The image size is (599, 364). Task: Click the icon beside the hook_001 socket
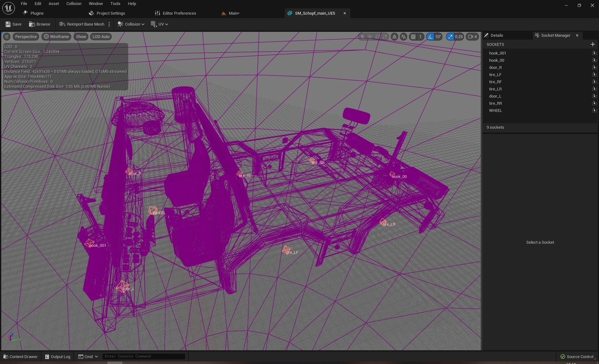pyautogui.click(x=594, y=53)
